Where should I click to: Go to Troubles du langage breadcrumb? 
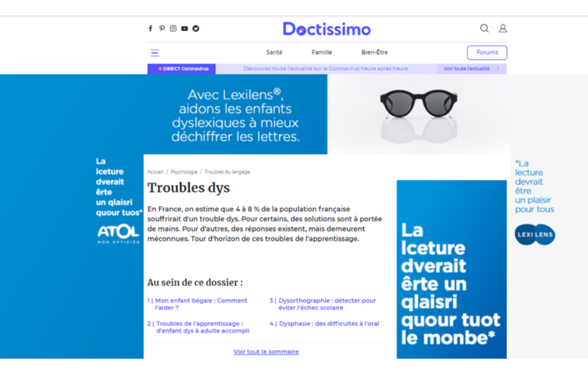point(227,172)
